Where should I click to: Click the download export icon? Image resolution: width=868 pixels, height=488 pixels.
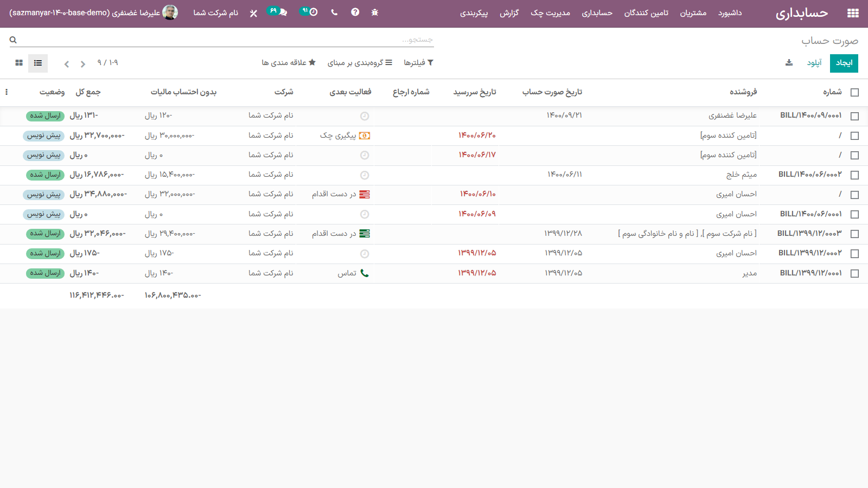click(x=789, y=63)
